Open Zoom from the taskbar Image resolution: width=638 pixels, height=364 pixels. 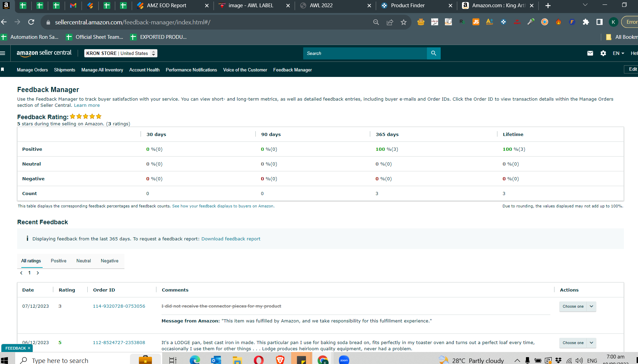tap(344, 360)
